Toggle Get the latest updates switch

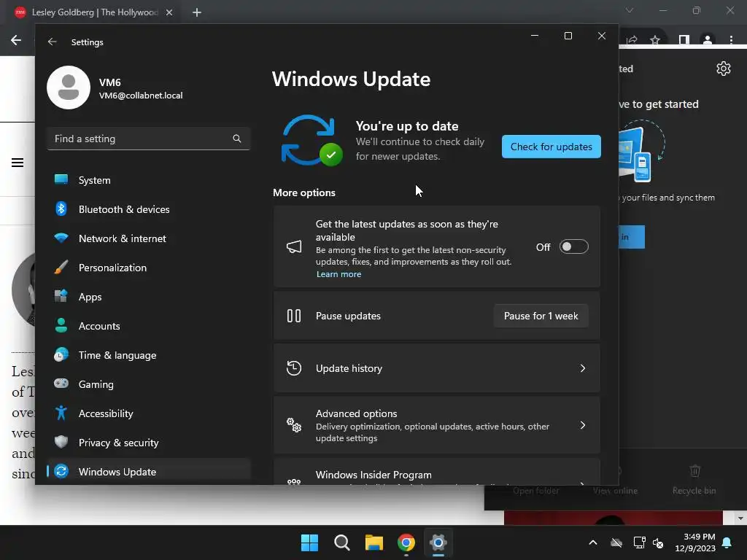[x=573, y=246]
